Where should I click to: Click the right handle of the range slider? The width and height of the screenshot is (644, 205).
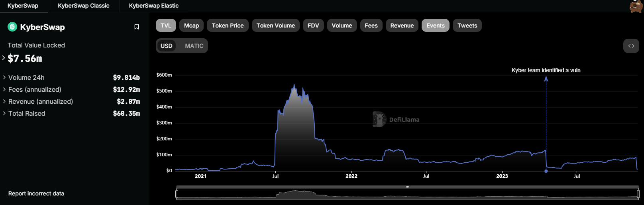[638, 194]
